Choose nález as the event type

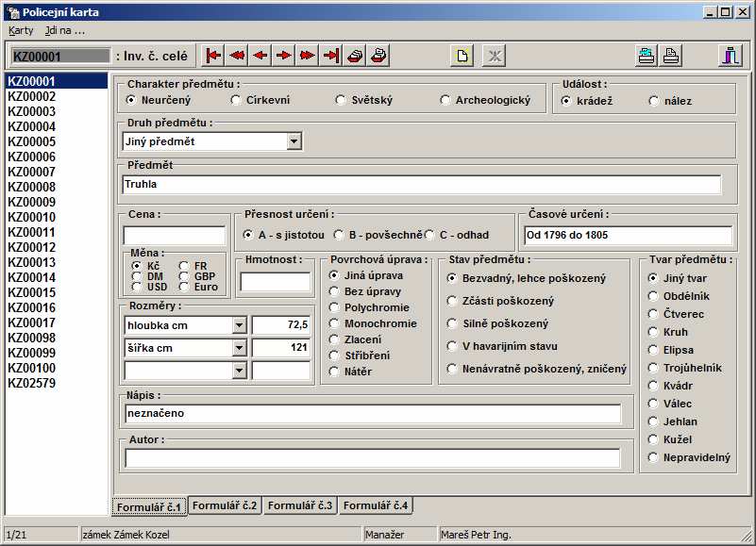(654, 101)
